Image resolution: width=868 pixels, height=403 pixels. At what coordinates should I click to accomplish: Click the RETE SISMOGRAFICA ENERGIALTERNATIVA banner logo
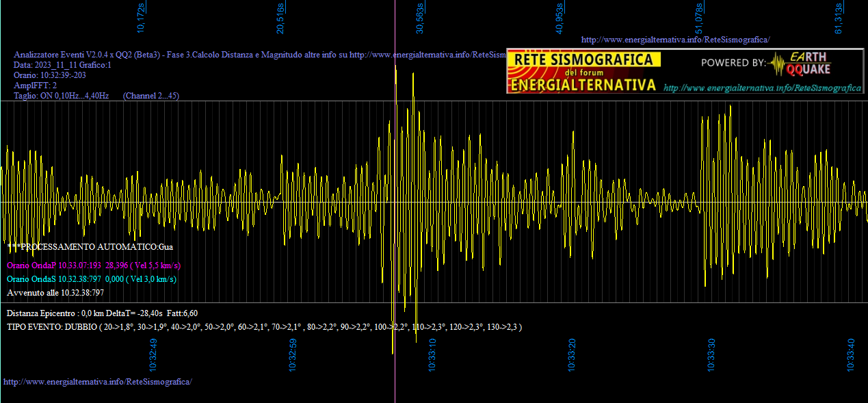[x=583, y=72]
